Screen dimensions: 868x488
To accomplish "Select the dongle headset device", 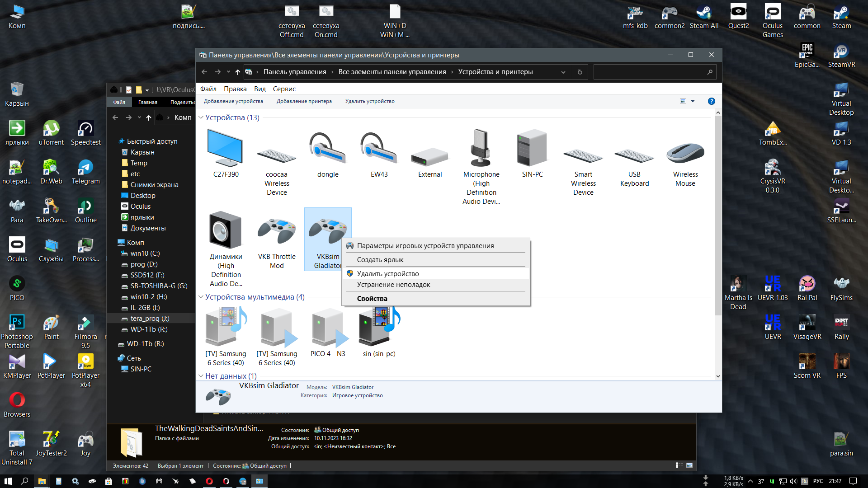I will (x=328, y=154).
